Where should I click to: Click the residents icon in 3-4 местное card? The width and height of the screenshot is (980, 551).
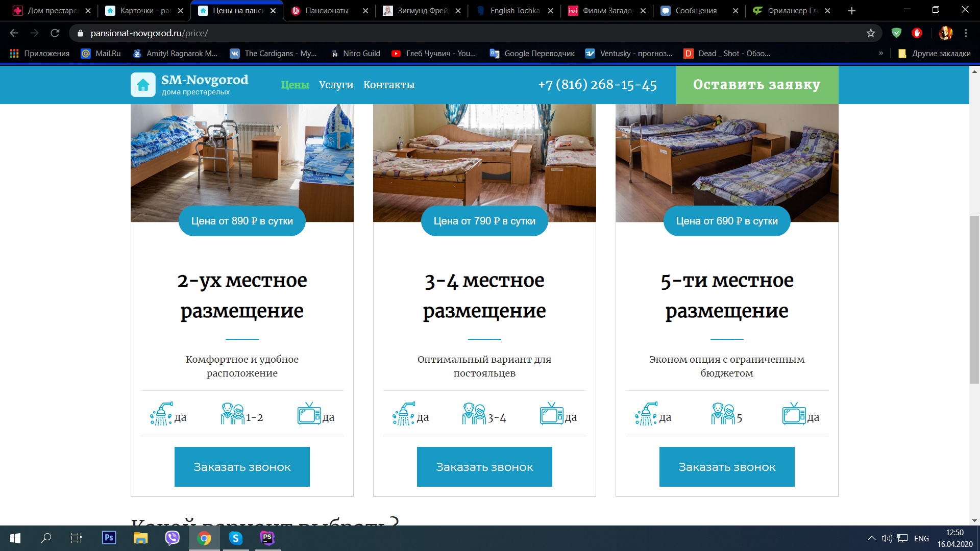474,414
